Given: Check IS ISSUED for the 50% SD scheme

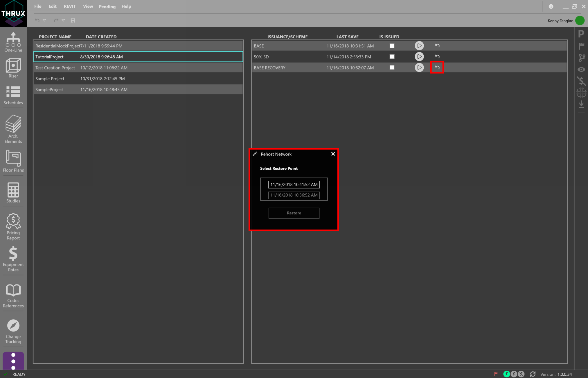Looking at the screenshot, I should pyautogui.click(x=392, y=56).
